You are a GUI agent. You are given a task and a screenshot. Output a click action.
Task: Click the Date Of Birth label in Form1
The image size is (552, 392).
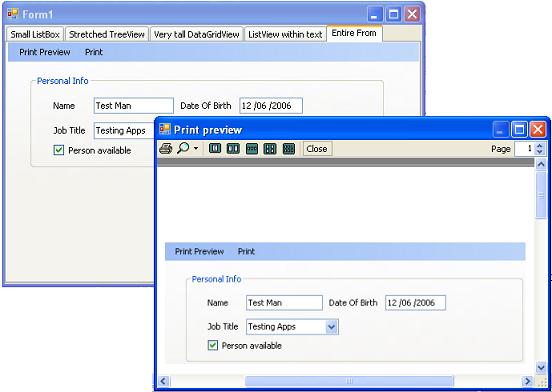tap(206, 106)
